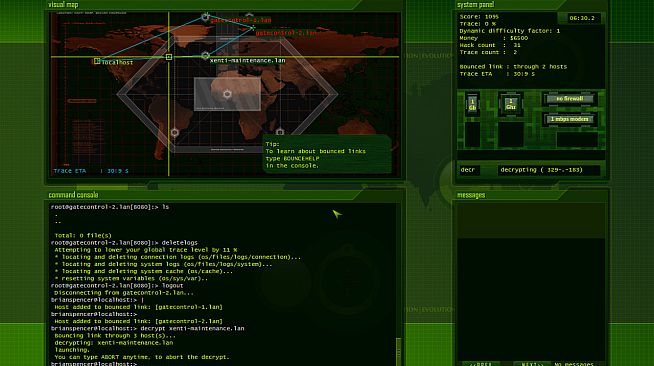This screenshot has width=654, height=366.
Task: Click the messages panel title
Action: [471, 195]
